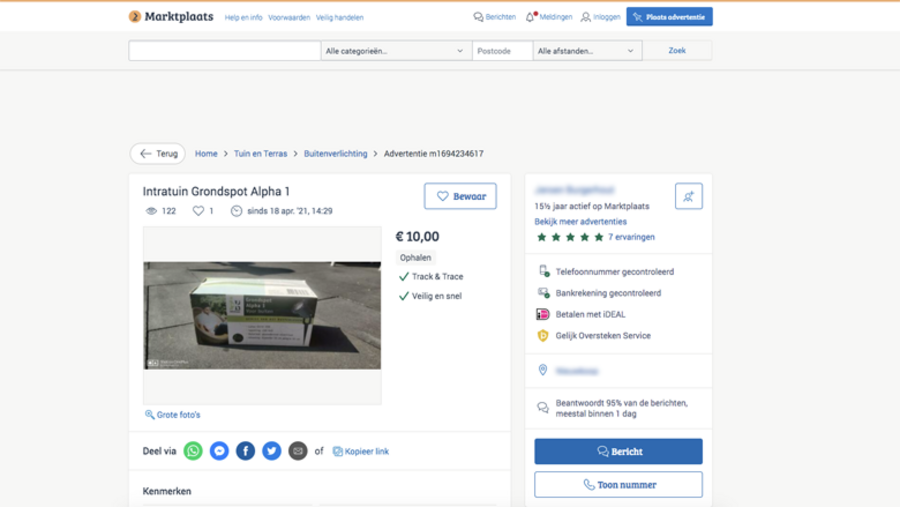Click Advertentie m1694234617 breadcrumb text
Viewport: 900px width, 507px height.
click(434, 153)
